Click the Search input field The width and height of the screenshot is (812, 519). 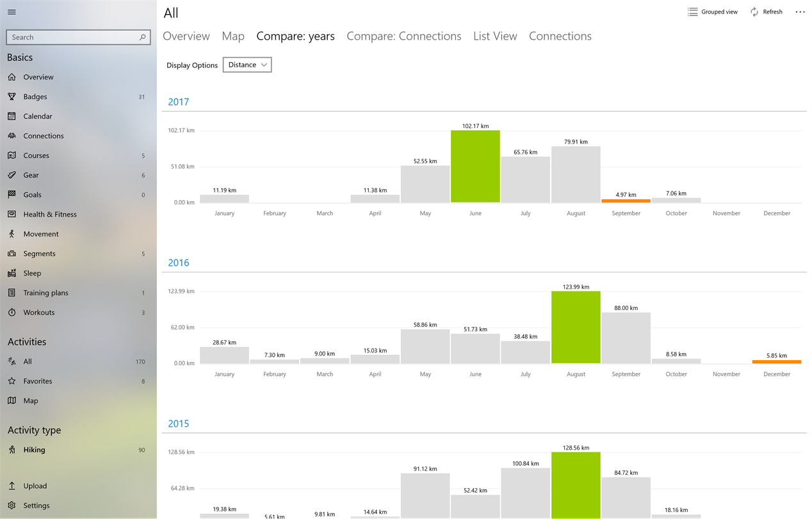pyautogui.click(x=78, y=37)
